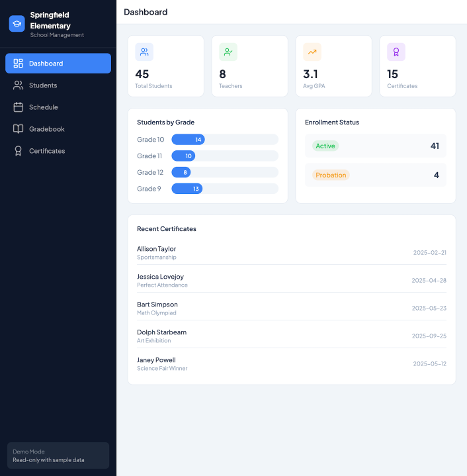Click the date 2025-02-21
Viewport: 467px width, 476px height.
coord(430,253)
